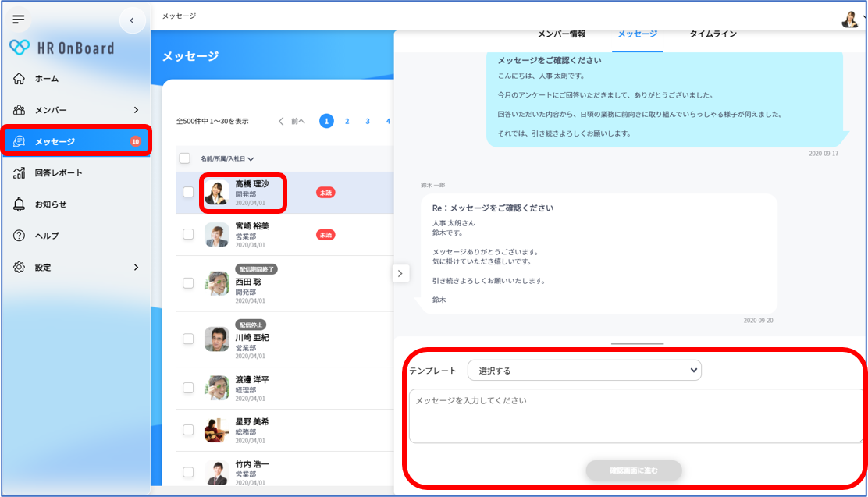868x497 pixels.
Task: Collapse sidebar with the back chevron button
Action: (x=132, y=20)
